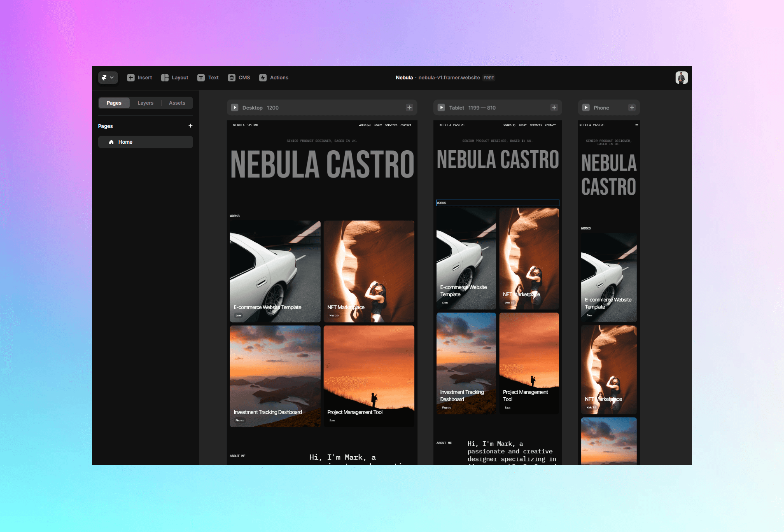The width and height of the screenshot is (784, 532).
Task: Click the Framer logo
Action: point(104,78)
